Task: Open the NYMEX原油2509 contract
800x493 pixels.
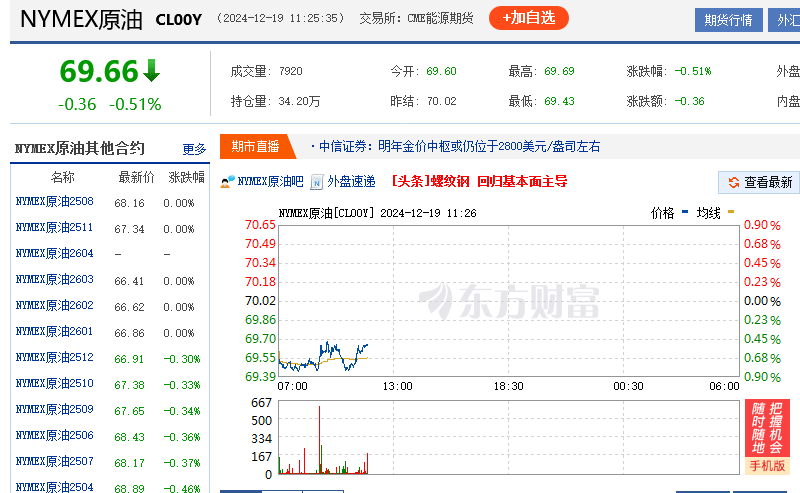Action: pyautogui.click(x=55, y=410)
